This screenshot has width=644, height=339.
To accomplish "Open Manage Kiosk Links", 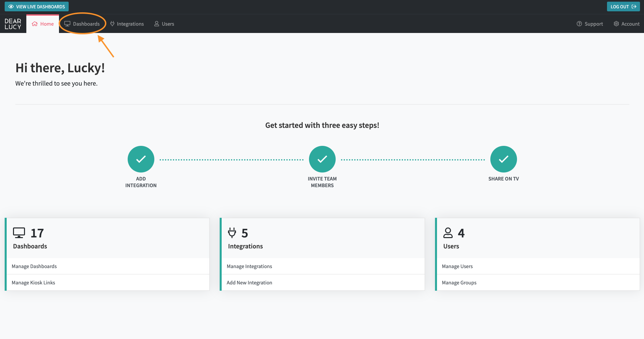I will (x=108, y=283).
